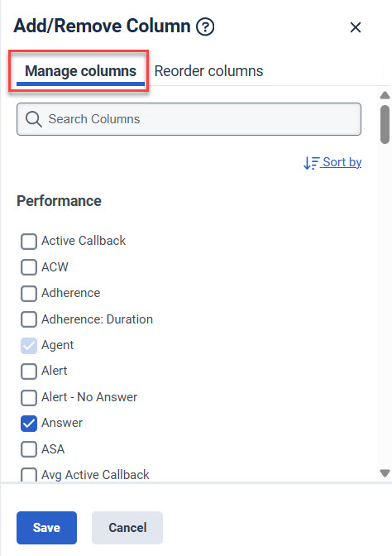Click the scrollbar down arrow

click(x=385, y=473)
